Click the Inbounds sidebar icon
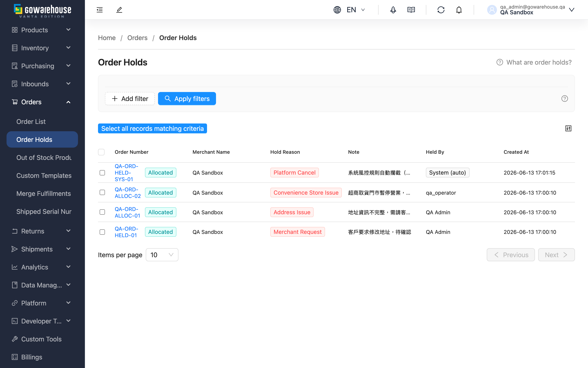This screenshot has width=588, height=368. pos(14,84)
